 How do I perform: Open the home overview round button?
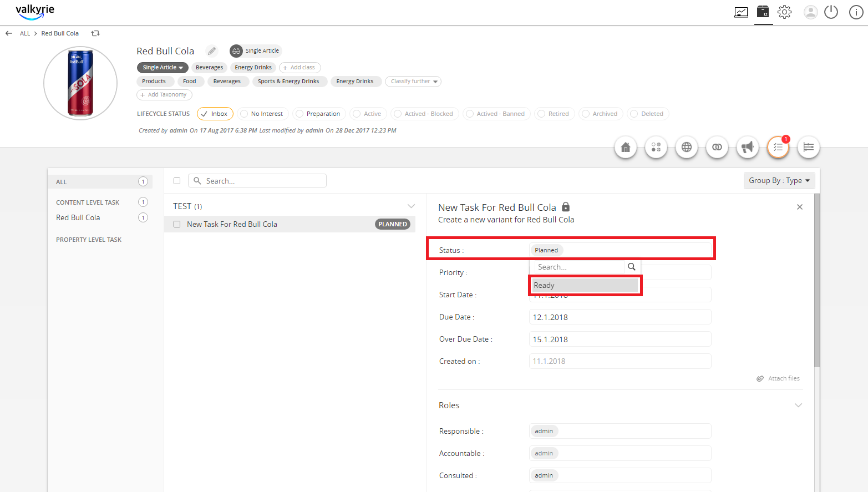click(626, 147)
